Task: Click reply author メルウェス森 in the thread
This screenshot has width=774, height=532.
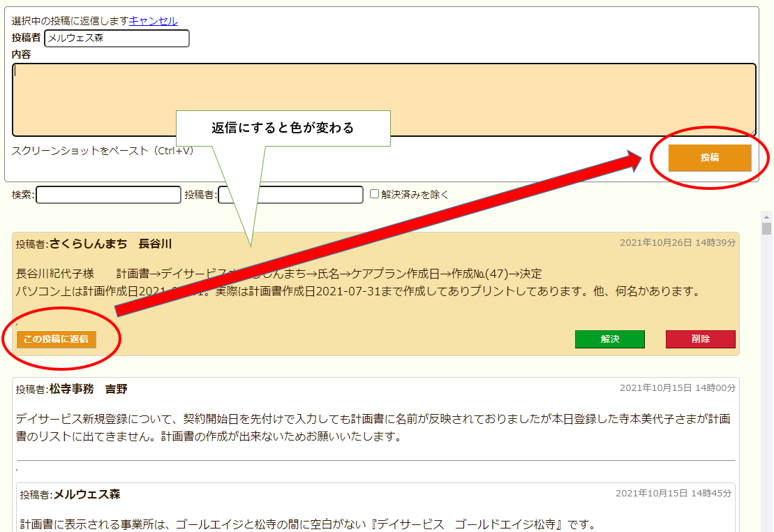Action: 87,494
